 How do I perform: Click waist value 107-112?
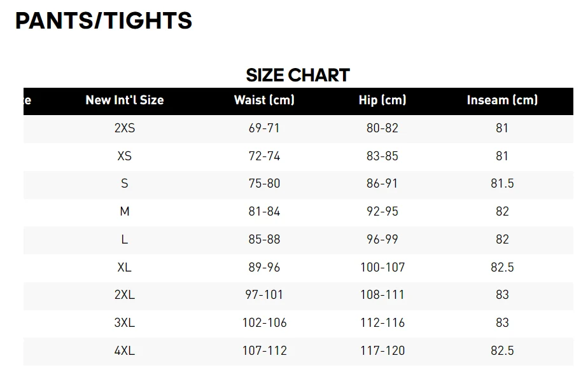(x=264, y=350)
